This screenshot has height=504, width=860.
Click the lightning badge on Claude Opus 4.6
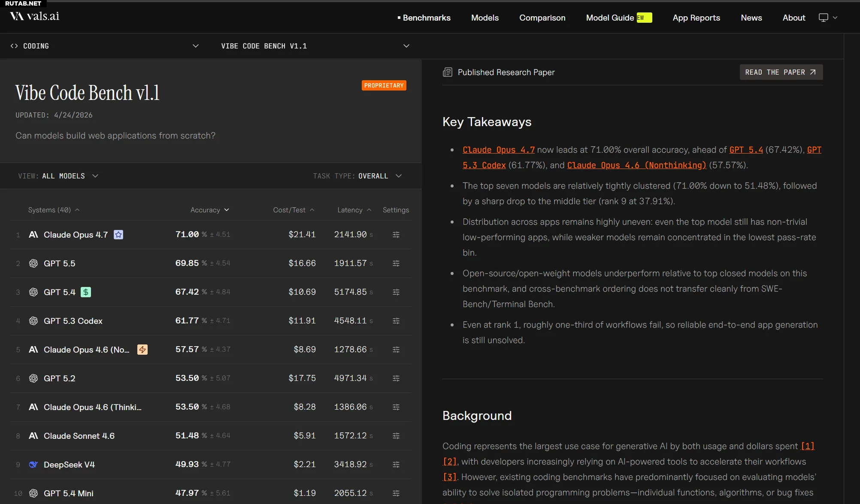click(x=142, y=350)
